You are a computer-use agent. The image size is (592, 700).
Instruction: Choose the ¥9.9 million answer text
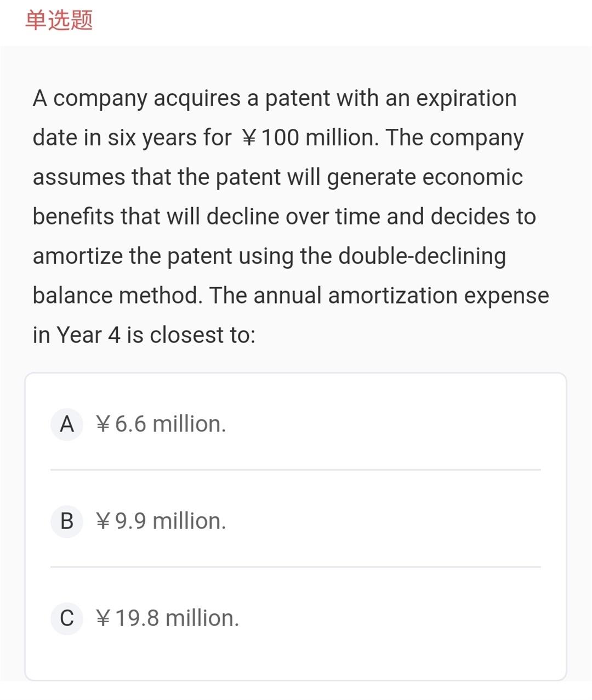[161, 521]
